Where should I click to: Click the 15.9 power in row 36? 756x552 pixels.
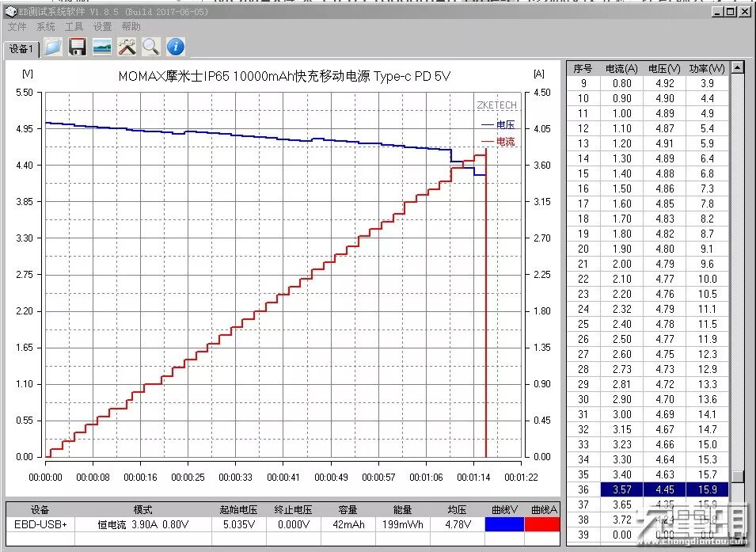coord(707,489)
